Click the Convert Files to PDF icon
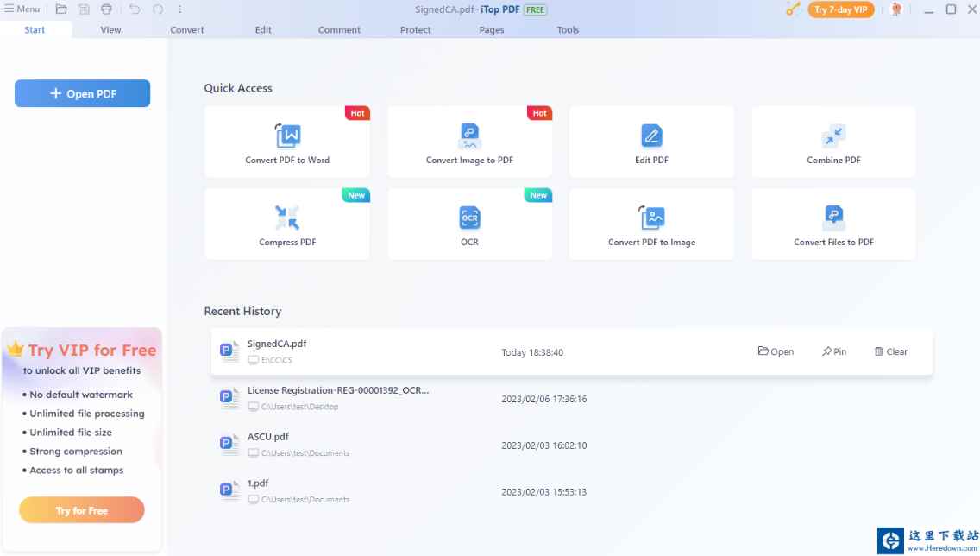Viewport: 980px width, 556px height. (x=833, y=218)
